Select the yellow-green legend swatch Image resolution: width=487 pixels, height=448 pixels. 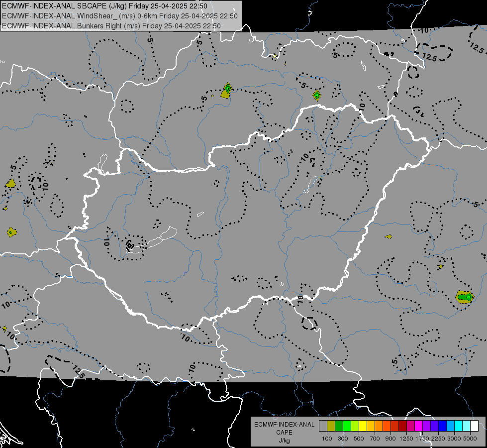355,426
